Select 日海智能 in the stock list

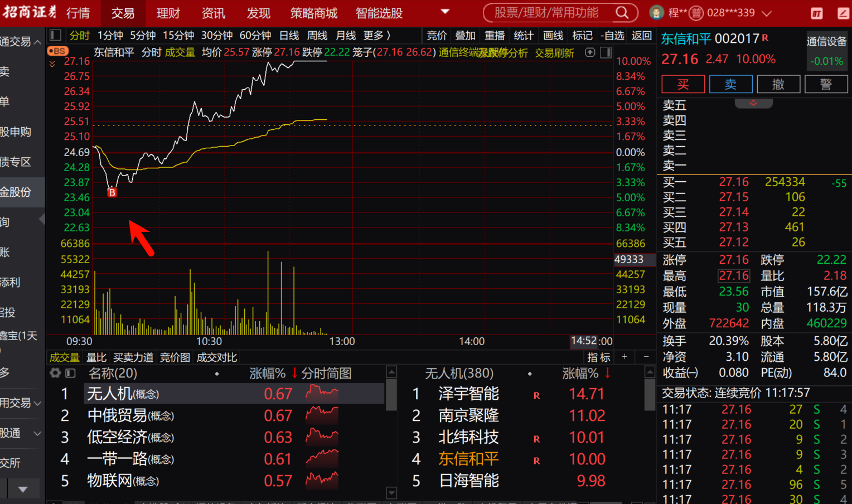point(468,481)
